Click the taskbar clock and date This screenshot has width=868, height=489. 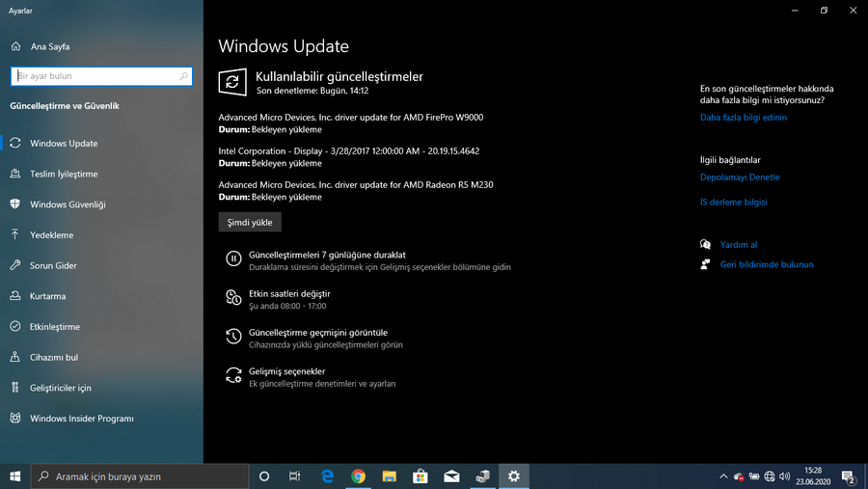(813, 476)
